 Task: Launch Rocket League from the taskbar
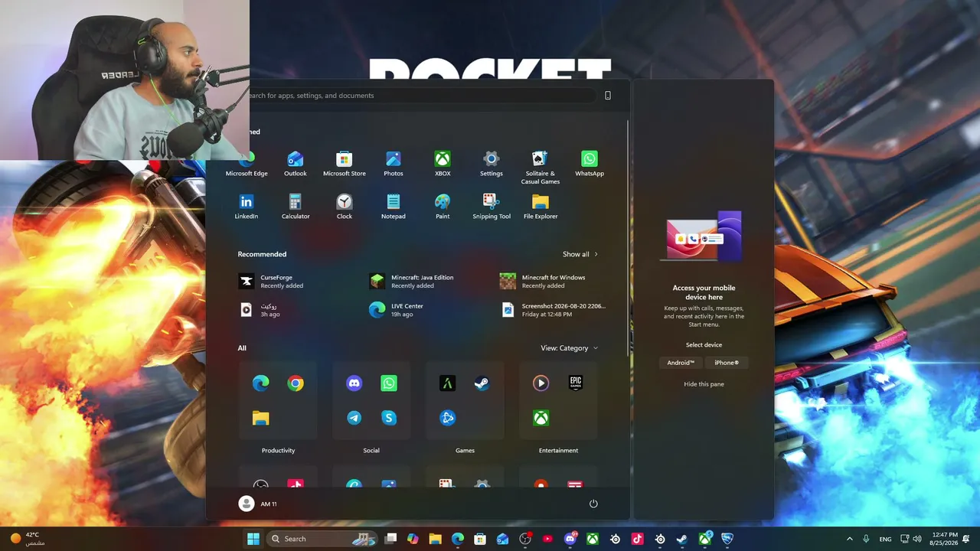point(727,539)
